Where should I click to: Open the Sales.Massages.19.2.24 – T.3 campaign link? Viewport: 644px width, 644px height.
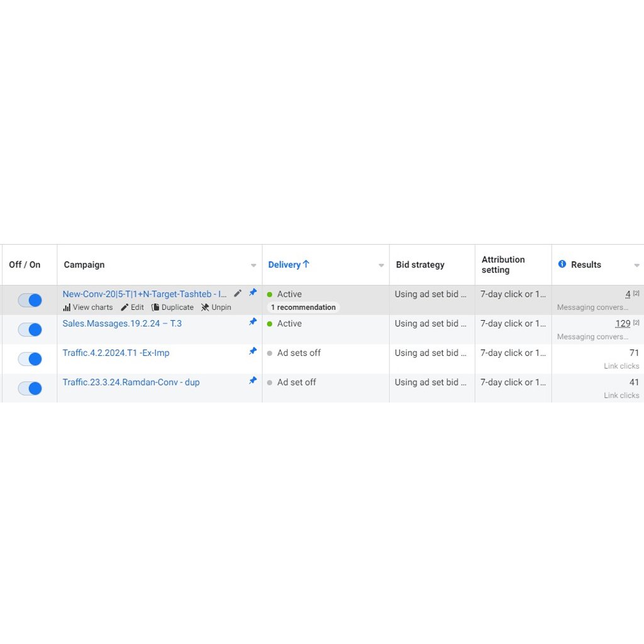(122, 324)
